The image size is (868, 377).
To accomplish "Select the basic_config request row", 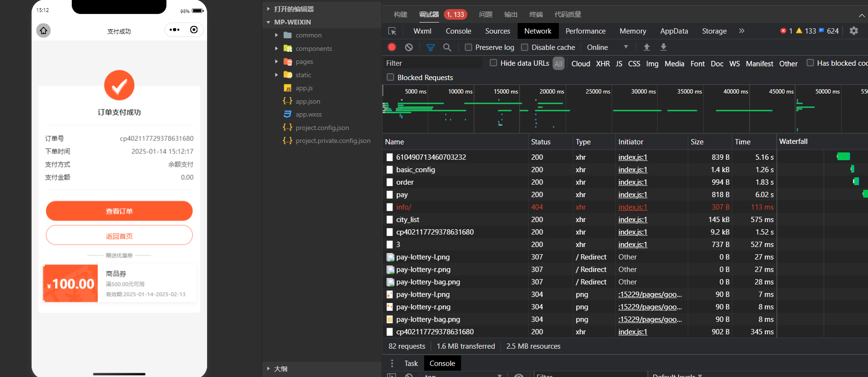I will click(x=579, y=170).
